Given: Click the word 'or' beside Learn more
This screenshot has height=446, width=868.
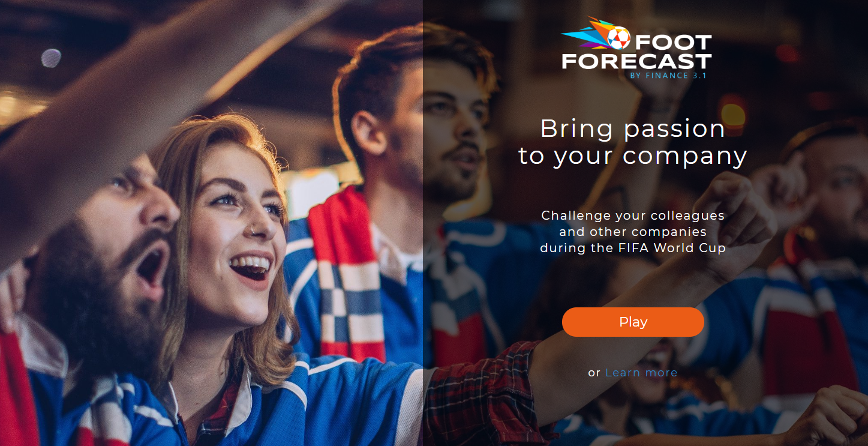Looking at the screenshot, I should point(594,373).
